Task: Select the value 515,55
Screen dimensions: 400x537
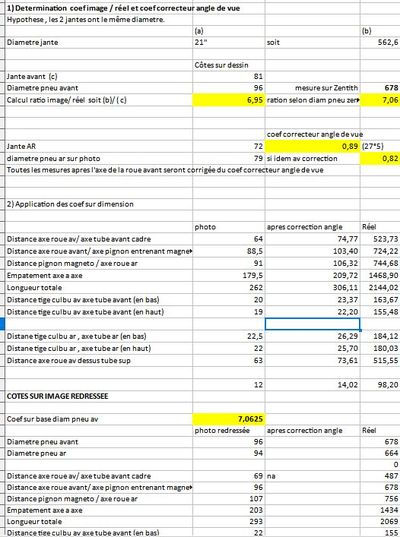Action: (380, 360)
